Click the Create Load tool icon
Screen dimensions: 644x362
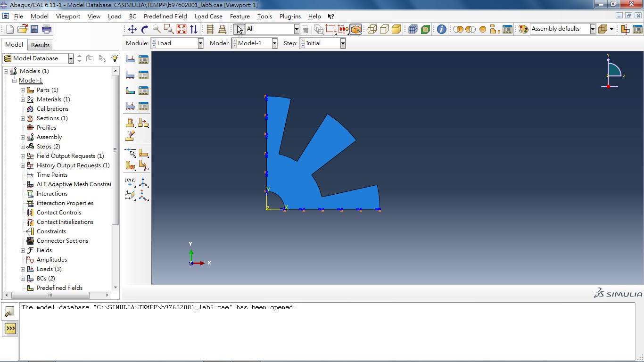coord(130,59)
